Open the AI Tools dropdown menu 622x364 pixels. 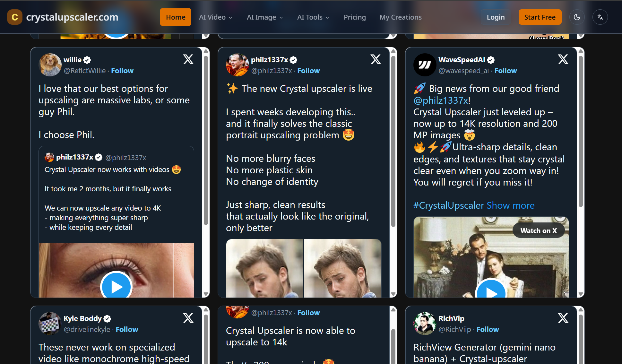(x=313, y=17)
